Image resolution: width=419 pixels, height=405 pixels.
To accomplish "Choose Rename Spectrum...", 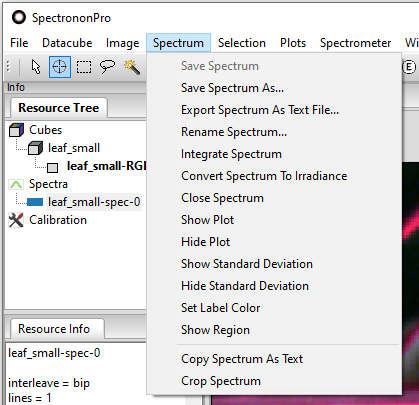I will 274,132.
